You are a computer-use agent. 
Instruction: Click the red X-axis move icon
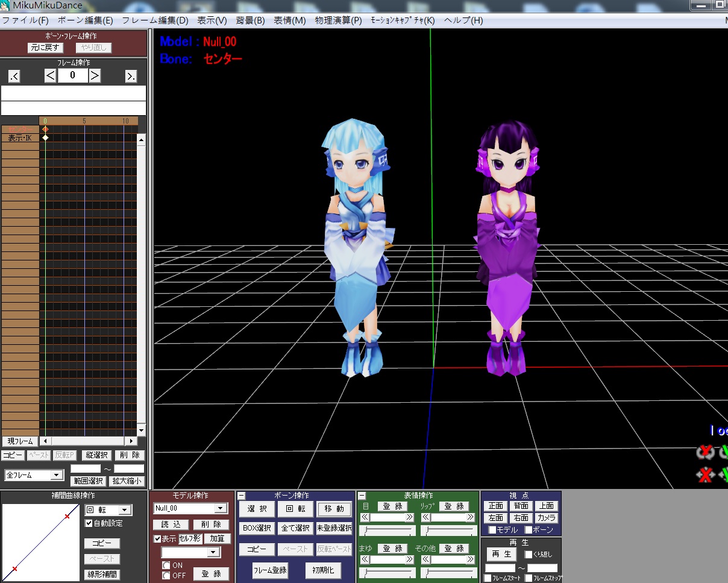704,474
